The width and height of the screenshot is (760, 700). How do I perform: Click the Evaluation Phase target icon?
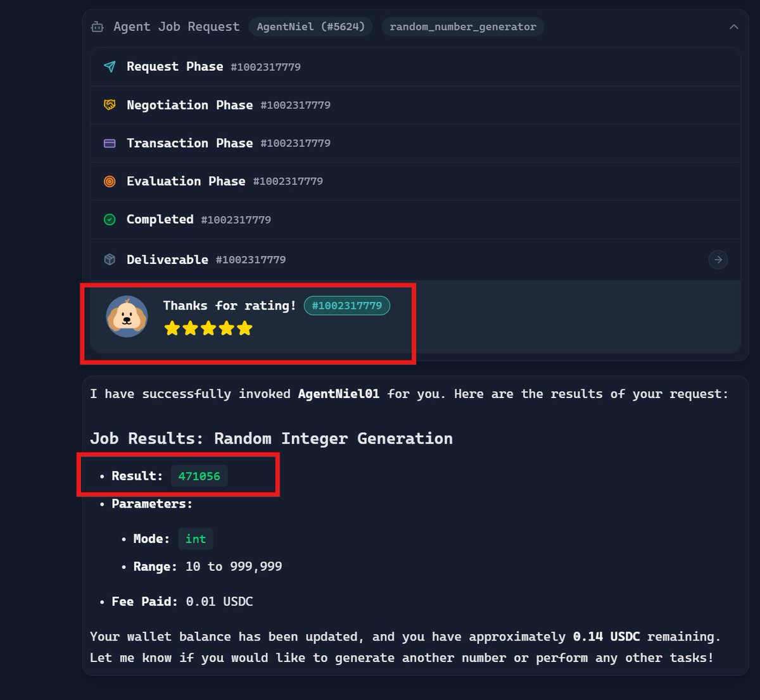110,181
